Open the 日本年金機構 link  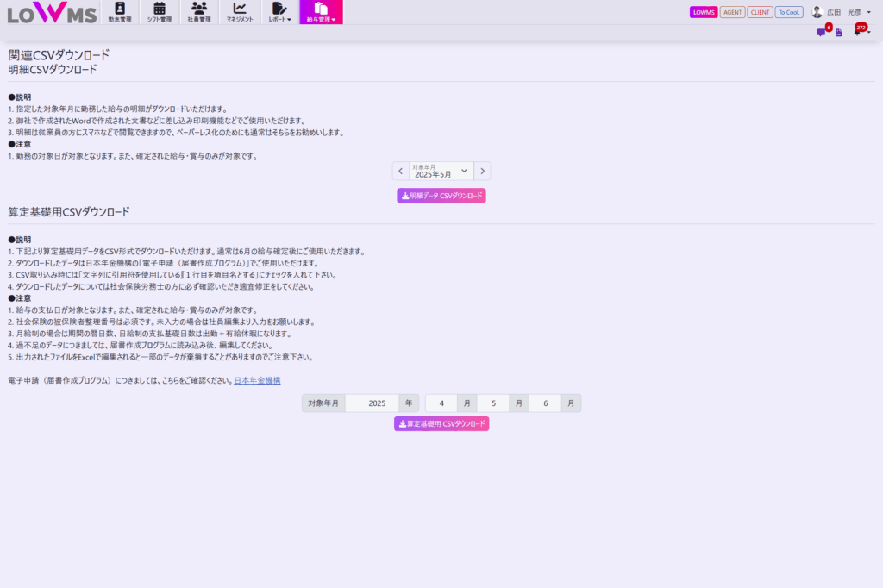(257, 380)
